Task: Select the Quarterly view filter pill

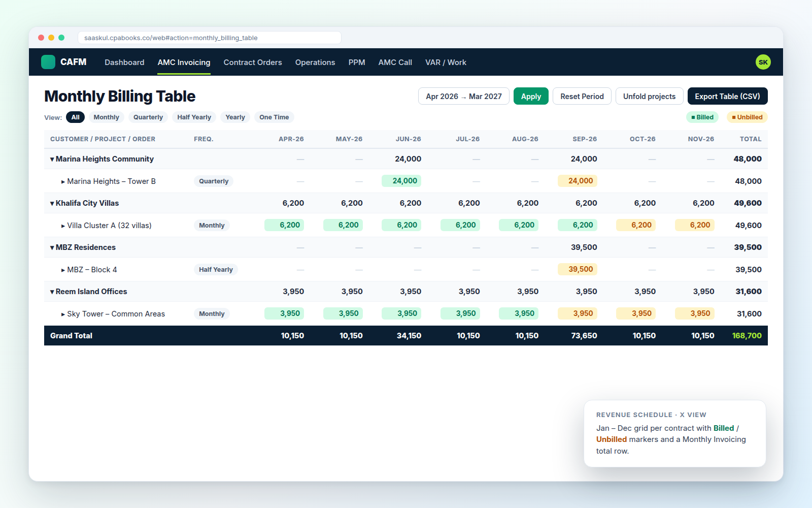Action: tap(148, 117)
